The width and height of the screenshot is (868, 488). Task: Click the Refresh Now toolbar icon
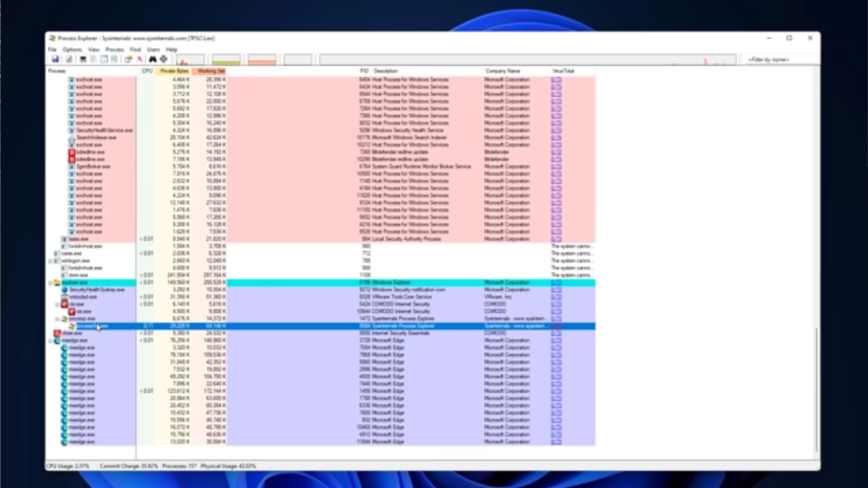(69, 59)
